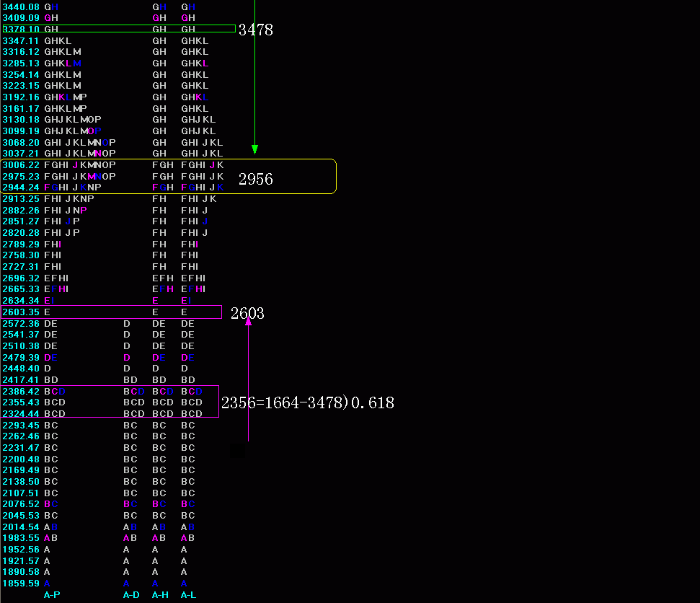The image size is (700, 603).
Task: Click price label 2975.23
Action: coord(21,177)
